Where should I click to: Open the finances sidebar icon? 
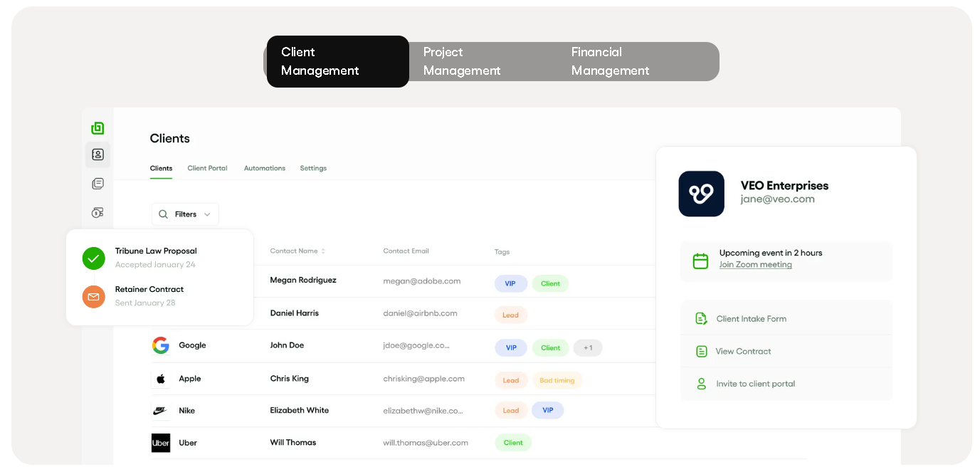pyautogui.click(x=98, y=212)
